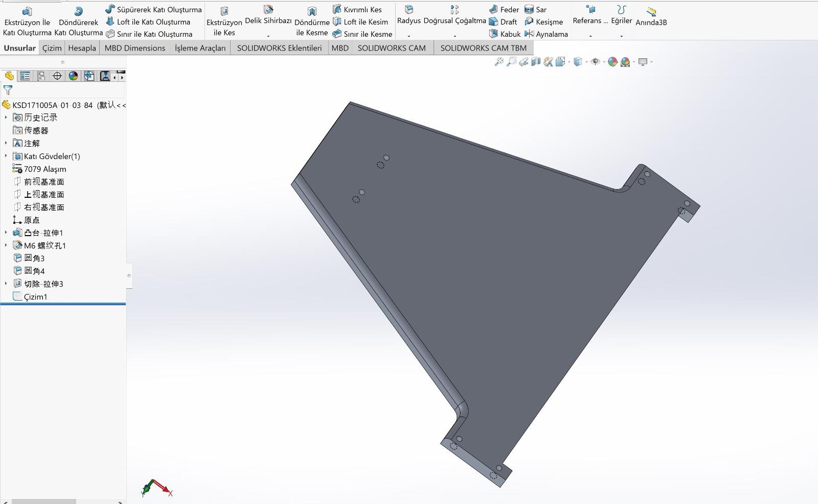818x504 pixels.
Task: Select the Kesişme intersect tool
Action: (543, 21)
